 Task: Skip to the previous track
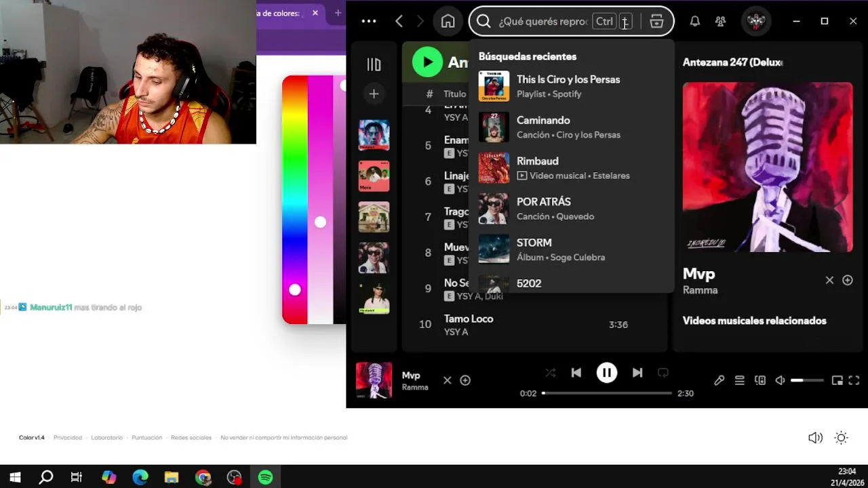tap(576, 373)
